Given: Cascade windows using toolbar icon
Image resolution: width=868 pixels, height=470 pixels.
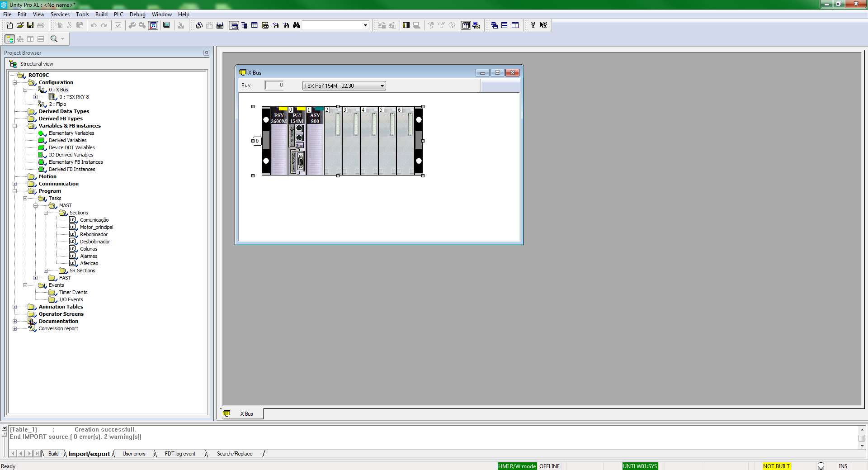Looking at the screenshot, I should (x=494, y=25).
